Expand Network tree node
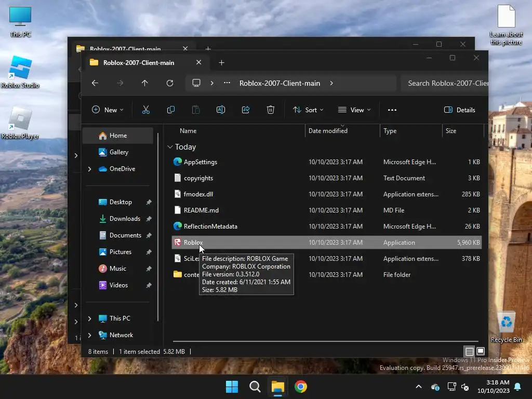The height and width of the screenshot is (399, 532). (89, 335)
